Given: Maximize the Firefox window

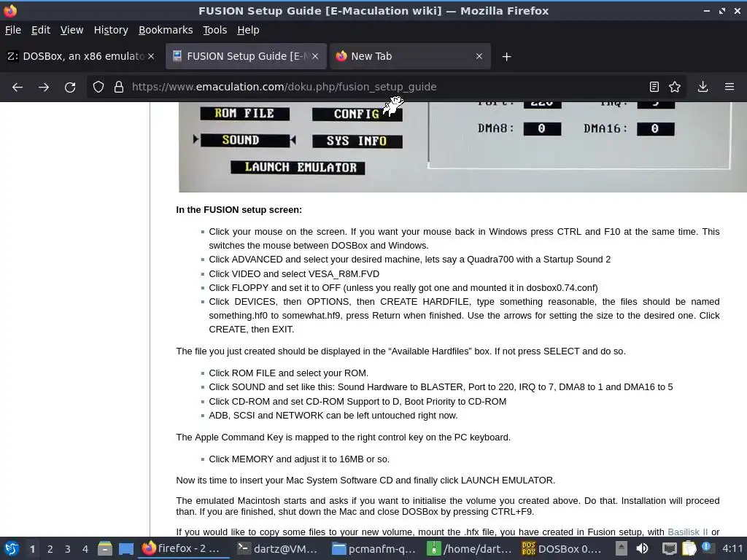Looking at the screenshot, I should coord(722,10).
